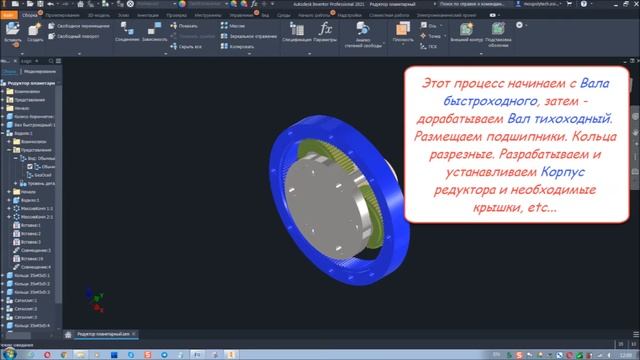Click the help question mark icon

584,4
